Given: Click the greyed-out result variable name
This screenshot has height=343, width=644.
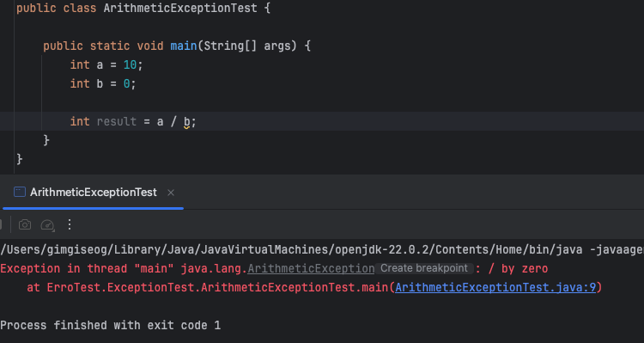Looking at the screenshot, I should coord(117,121).
